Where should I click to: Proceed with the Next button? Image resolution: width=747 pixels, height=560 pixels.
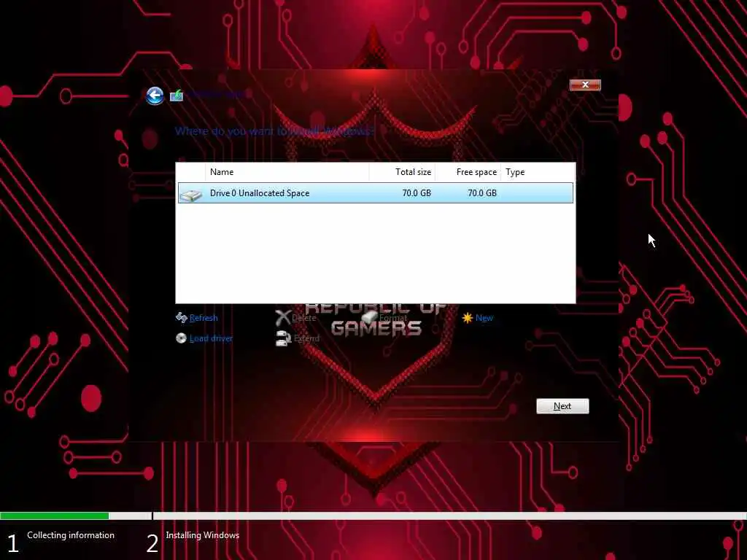coord(562,406)
